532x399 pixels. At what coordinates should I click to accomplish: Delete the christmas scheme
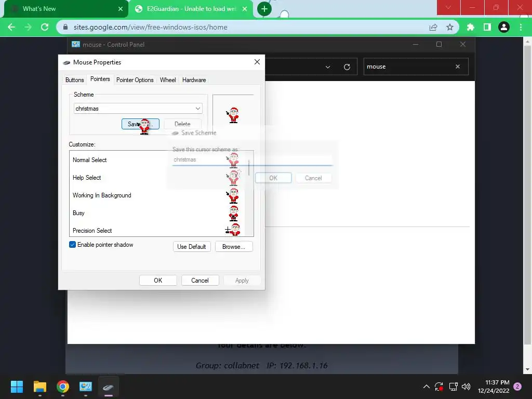(x=182, y=124)
